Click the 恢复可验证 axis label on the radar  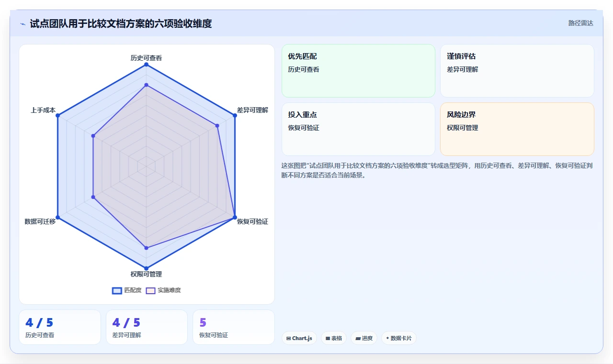click(x=252, y=221)
